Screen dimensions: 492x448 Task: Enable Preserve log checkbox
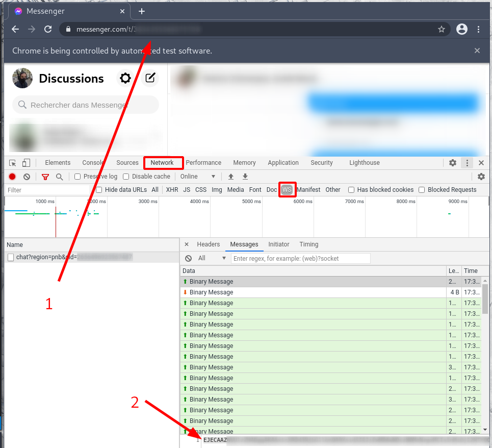point(77,177)
